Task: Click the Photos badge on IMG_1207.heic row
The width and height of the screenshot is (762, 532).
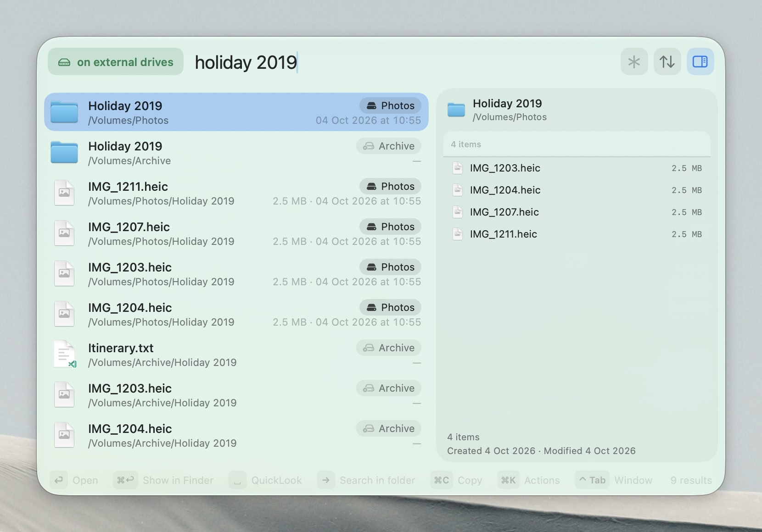Action: pos(390,227)
